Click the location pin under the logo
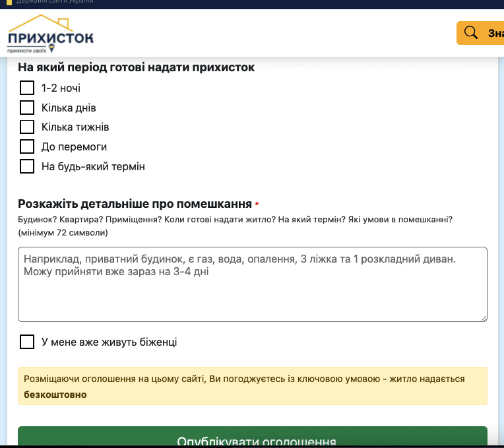The height and width of the screenshot is (448, 504). tap(51, 48)
